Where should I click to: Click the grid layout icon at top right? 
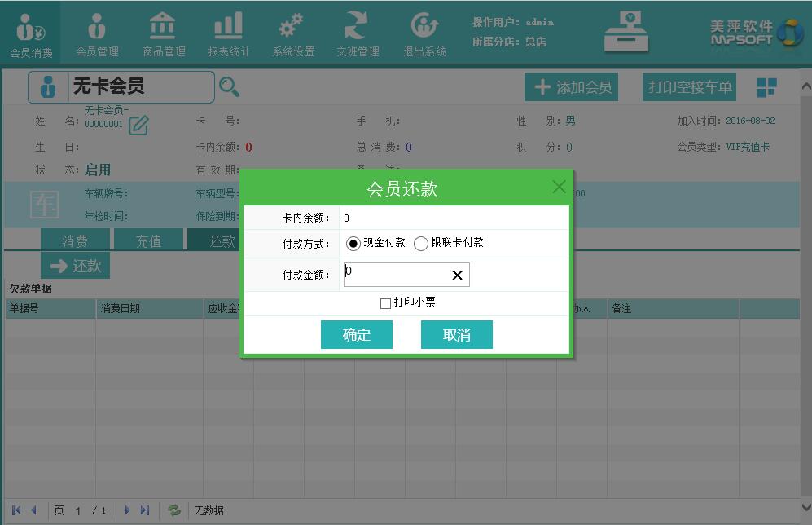pyautogui.click(x=766, y=87)
